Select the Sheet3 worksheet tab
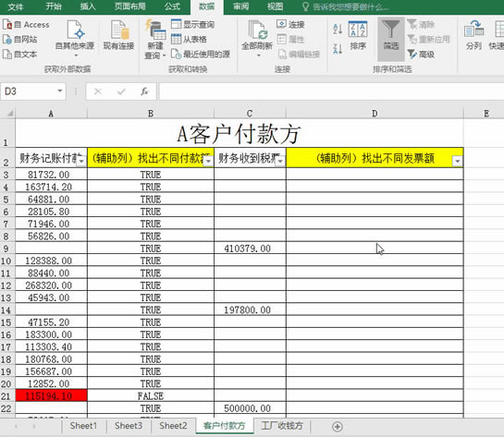504x437 pixels. click(129, 426)
